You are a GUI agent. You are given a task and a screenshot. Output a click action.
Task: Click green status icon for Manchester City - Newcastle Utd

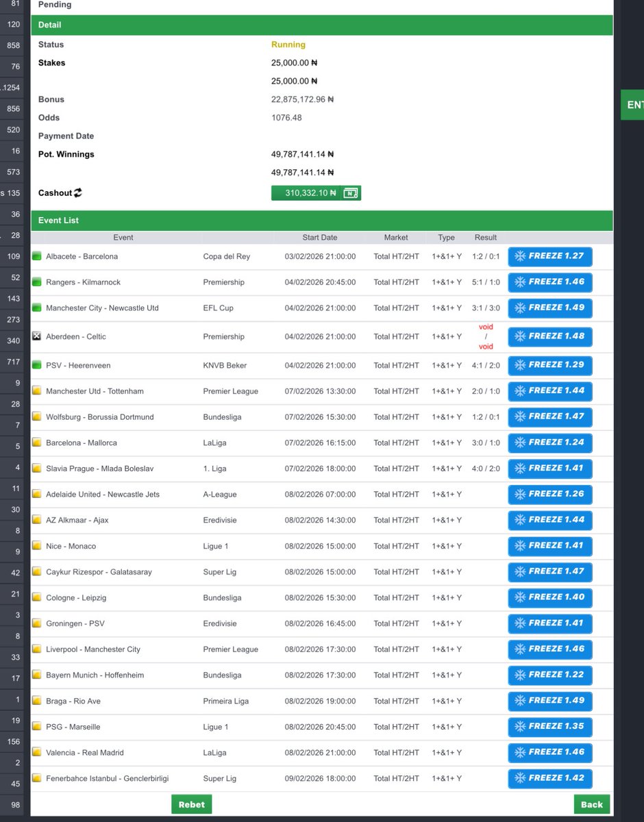coord(37,308)
